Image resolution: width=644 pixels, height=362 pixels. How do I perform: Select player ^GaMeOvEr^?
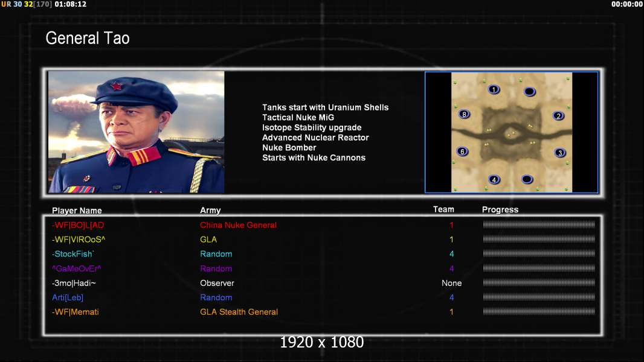click(76, 268)
